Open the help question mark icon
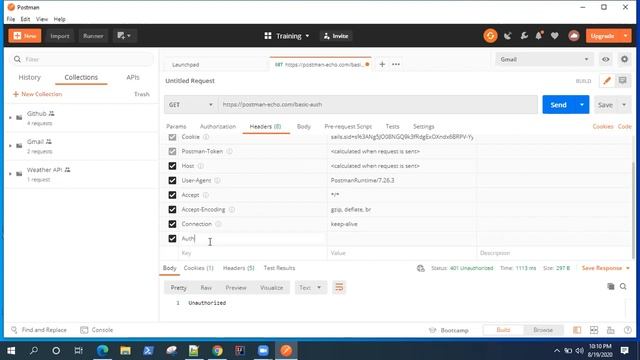Screen dimensions: 640x360 click(628, 330)
